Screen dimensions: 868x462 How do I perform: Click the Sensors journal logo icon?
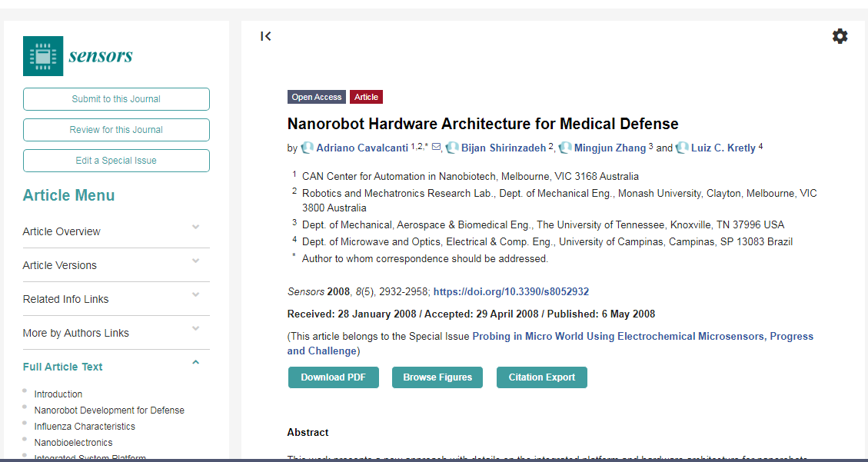[x=43, y=56]
